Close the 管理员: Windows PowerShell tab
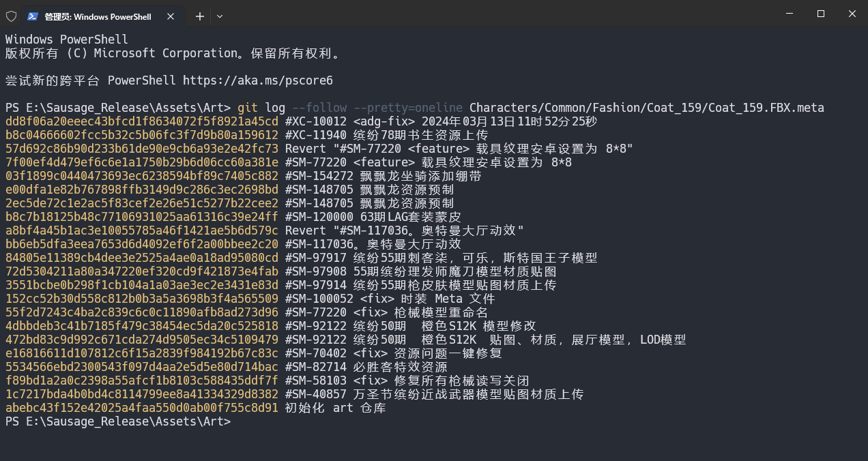 tap(171, 16)
